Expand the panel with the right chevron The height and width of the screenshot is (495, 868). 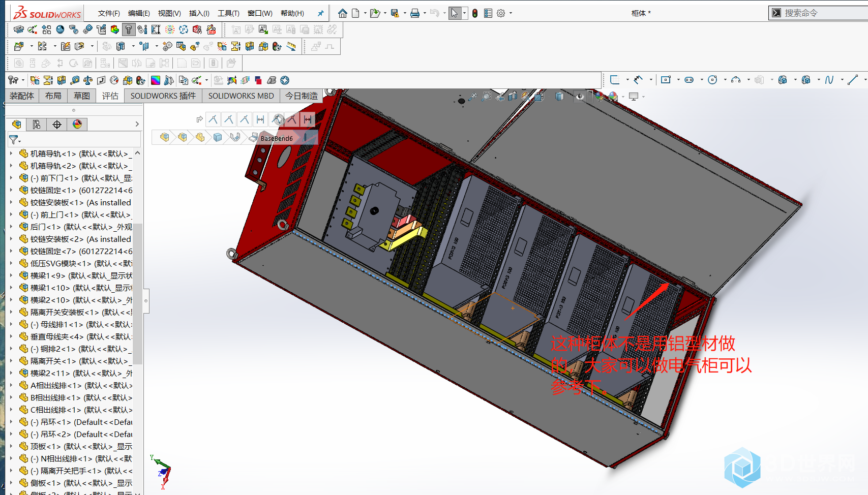coord(137,124)
